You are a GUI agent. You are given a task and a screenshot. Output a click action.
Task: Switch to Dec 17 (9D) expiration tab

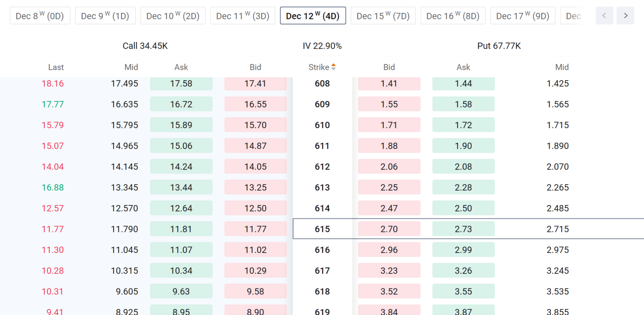(x=522, y=16)
